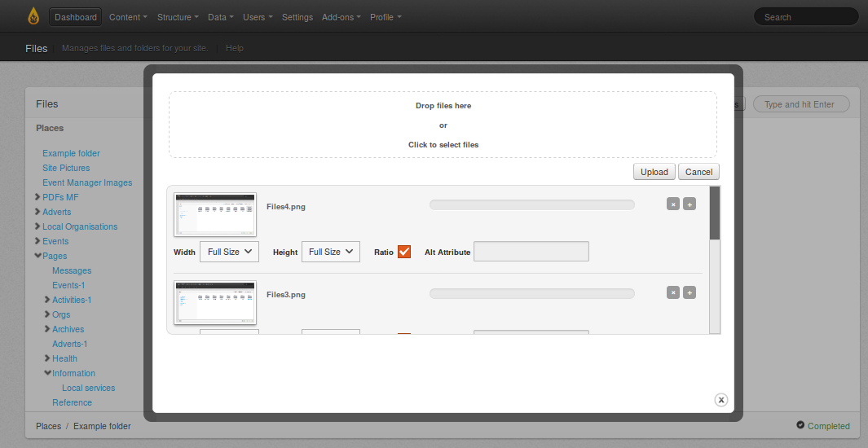
Task: Open the Width dropdown for Files4.png
Action: point(229,252)
